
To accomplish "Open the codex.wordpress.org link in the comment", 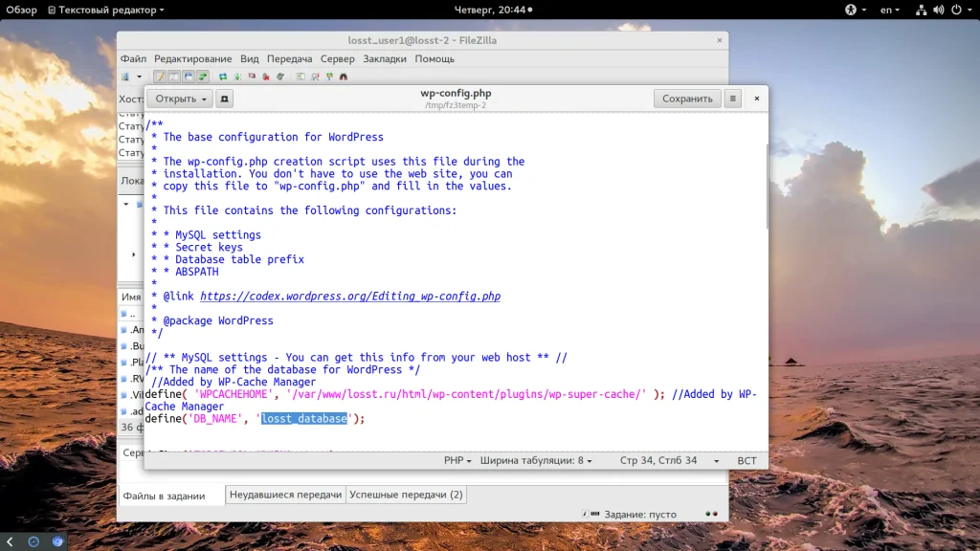I will (350, 297).
